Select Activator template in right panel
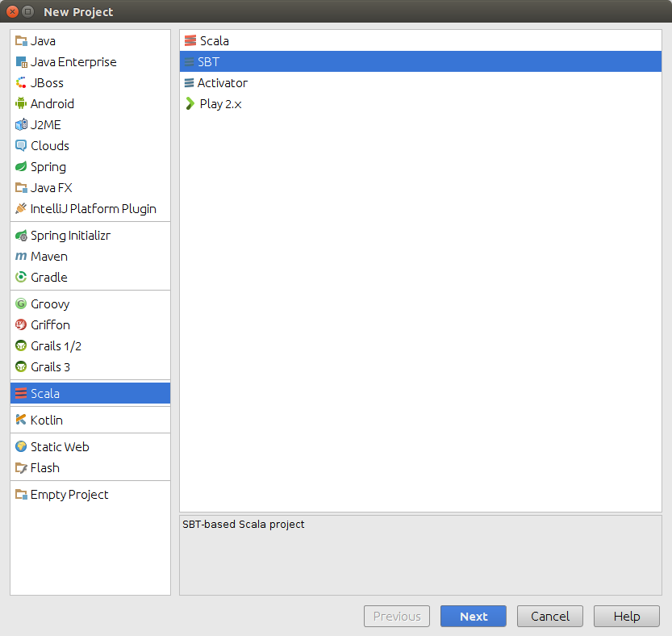672x636 pixels. point(222,82)
